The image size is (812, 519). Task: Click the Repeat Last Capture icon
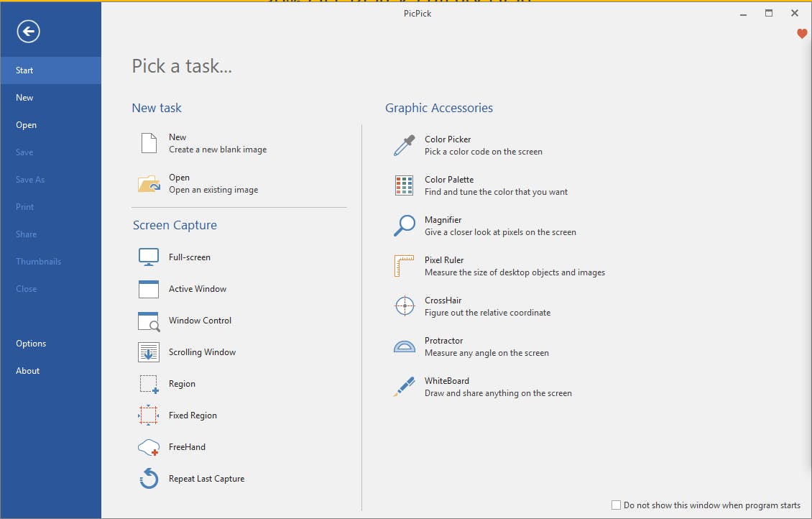pyautogui.click(x=149, y=479)
